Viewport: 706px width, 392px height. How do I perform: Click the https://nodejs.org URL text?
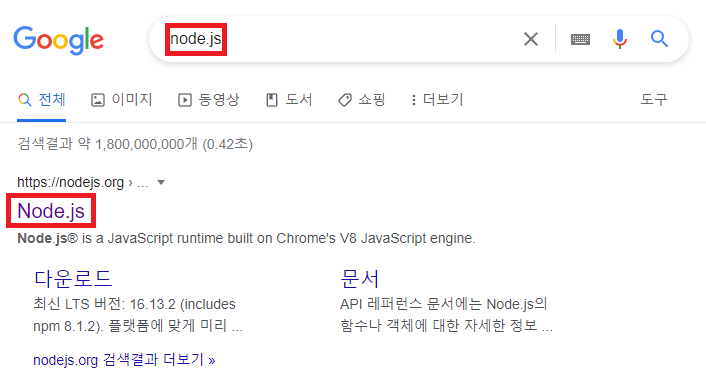tap(70, 182)
